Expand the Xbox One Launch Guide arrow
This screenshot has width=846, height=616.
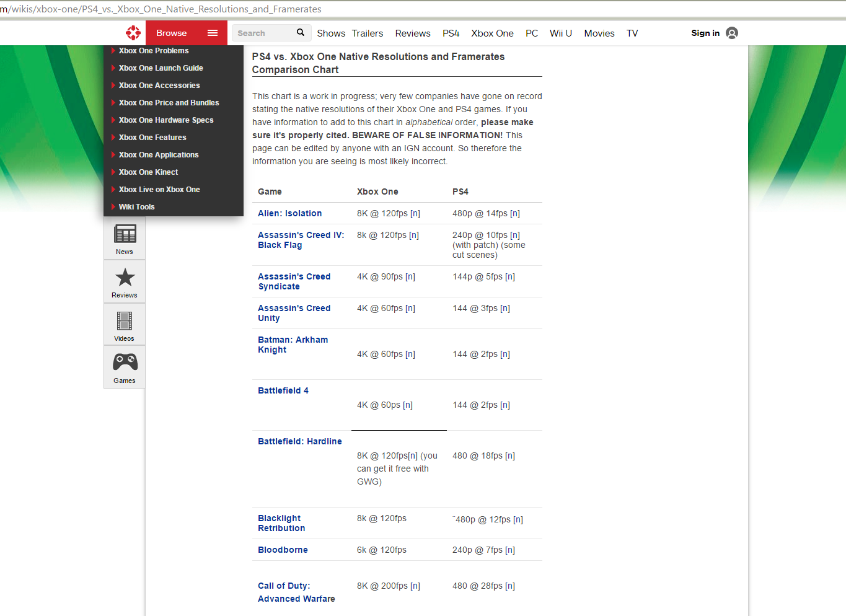click(113, 68)
